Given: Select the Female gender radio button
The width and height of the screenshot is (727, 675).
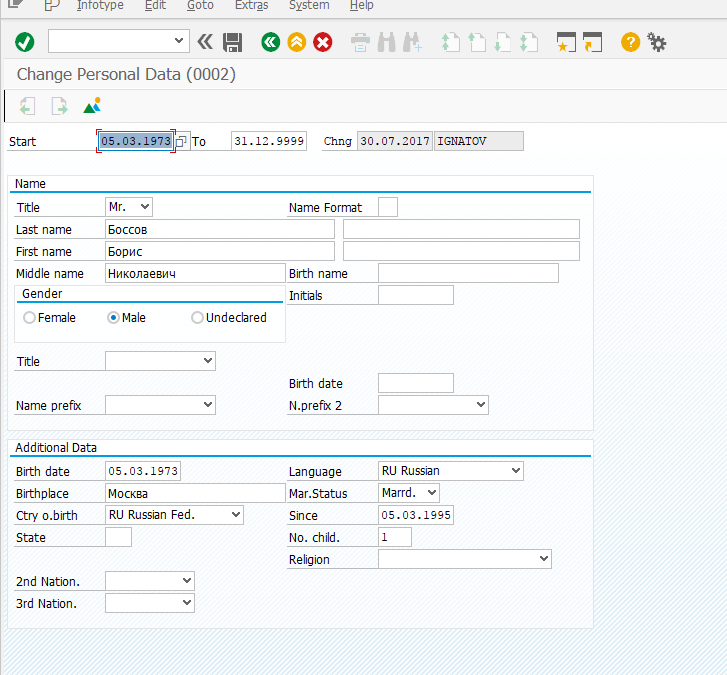Looking at the screenshot, I should coord(29,318).
